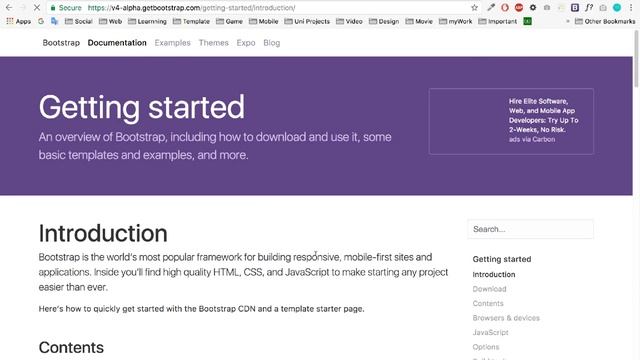Screen dimensions: 640x360
Task: Click the f? font extension icon
Action: (589, 7)
